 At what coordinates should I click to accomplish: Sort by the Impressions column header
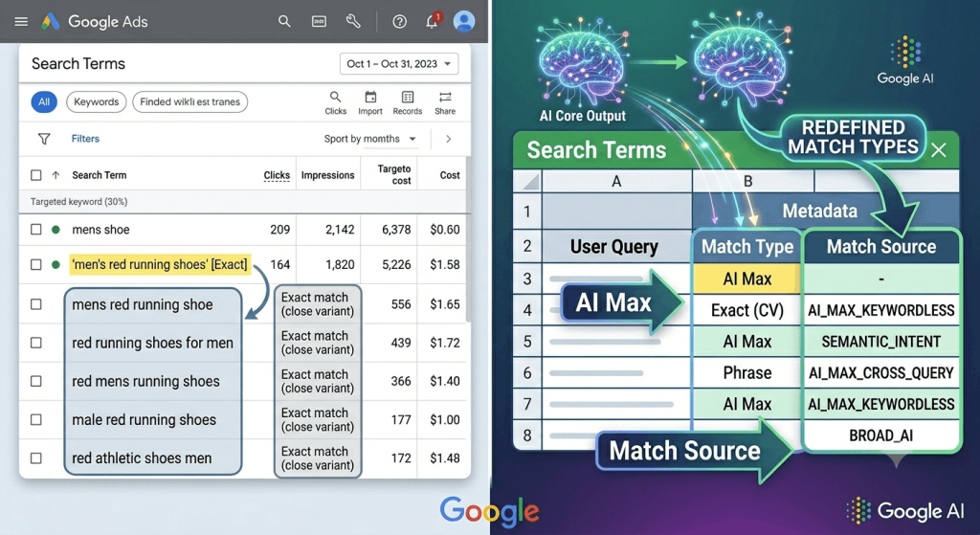pos(327,175)
